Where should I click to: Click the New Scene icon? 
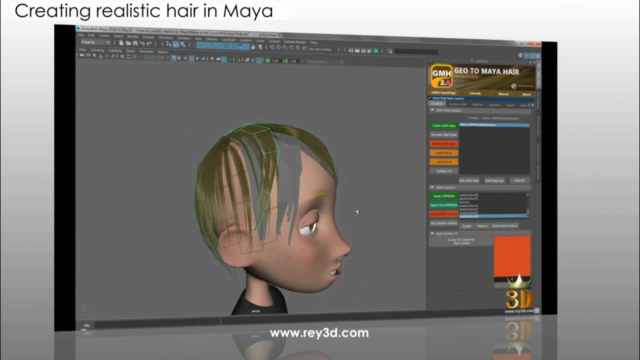pyautogui.click(x=121, y=43)
